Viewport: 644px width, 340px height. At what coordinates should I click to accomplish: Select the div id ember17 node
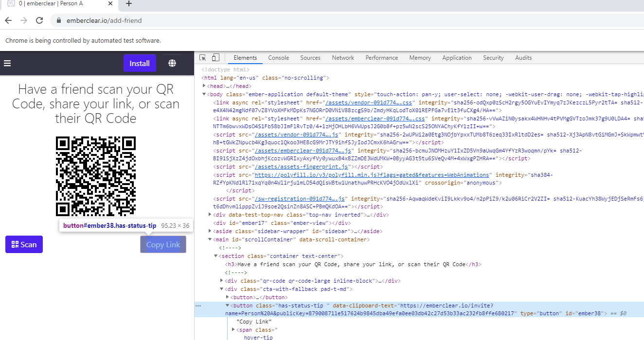pyautogui.click(x=282, y=223)
